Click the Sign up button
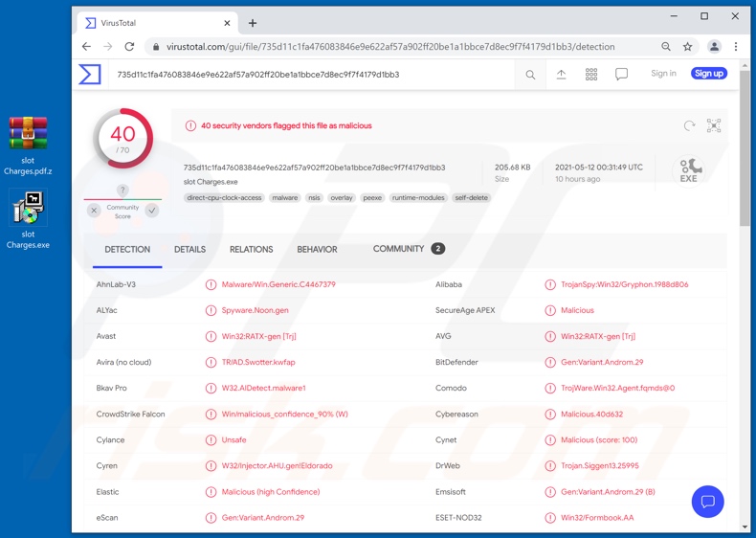The width and height of the screenshot is (756, 538). pos(709,74)
